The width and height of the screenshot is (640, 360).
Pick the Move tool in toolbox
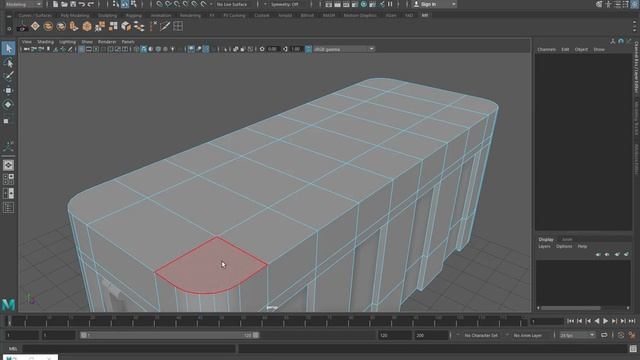[8, 90]
